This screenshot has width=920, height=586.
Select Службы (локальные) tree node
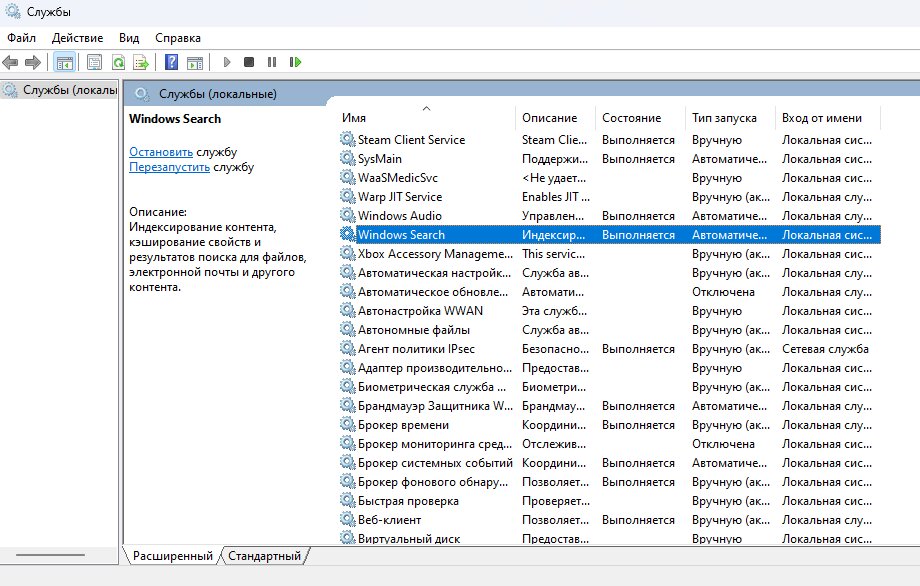pos(60,90)
